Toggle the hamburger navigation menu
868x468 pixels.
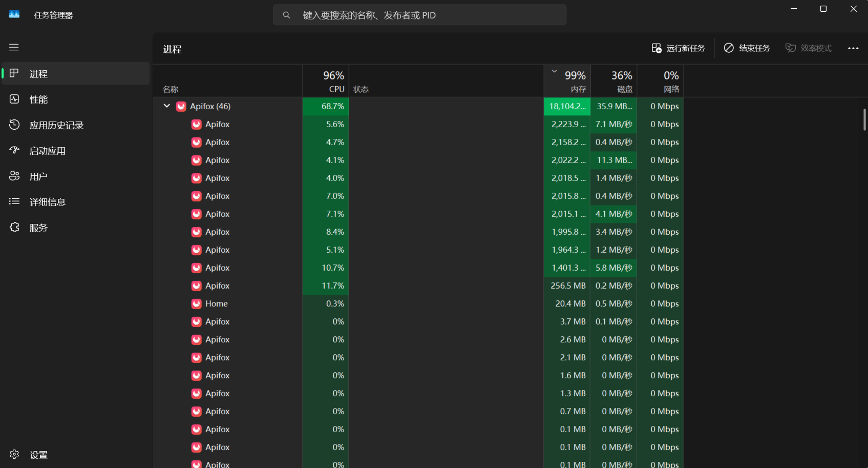[14, 47]
